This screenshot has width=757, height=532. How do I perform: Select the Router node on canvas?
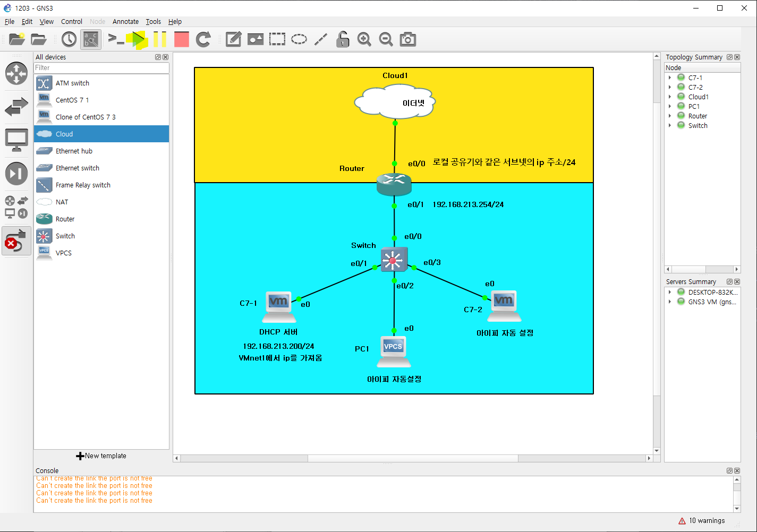(x=394, y=184)
